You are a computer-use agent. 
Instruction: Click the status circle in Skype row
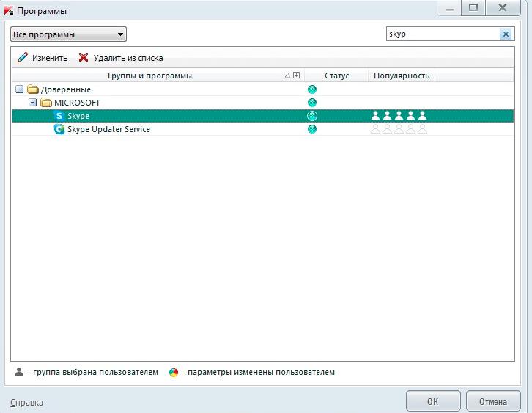click(312, 116)
